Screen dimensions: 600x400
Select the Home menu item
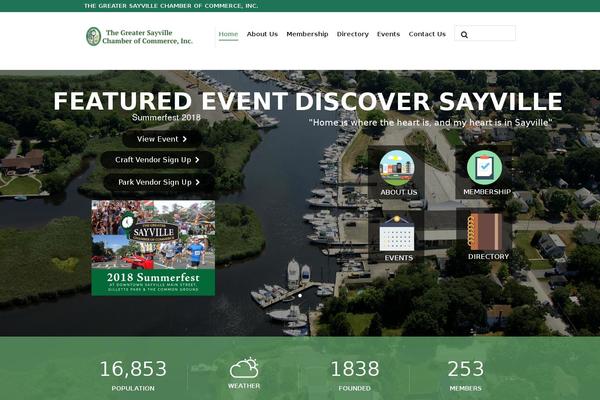coord(228,34)
